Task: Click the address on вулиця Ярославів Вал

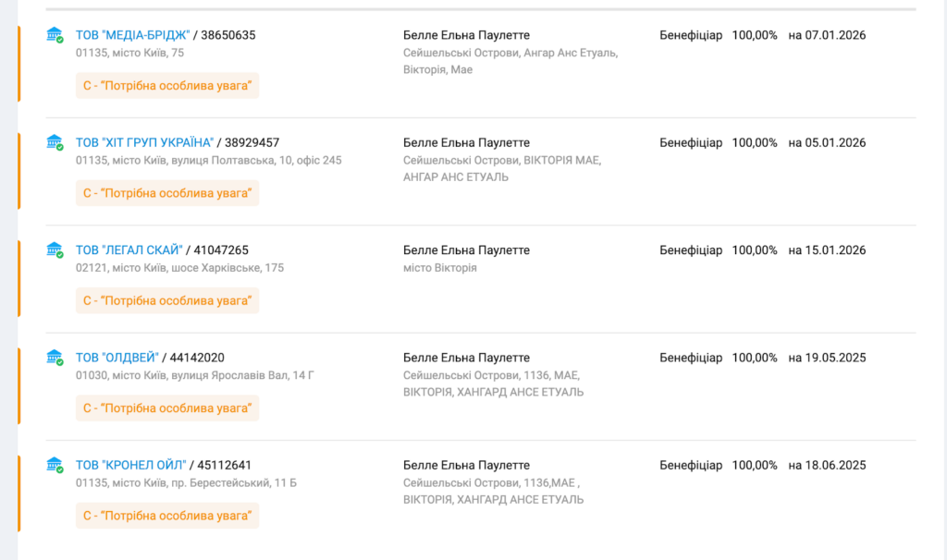Action: [x=195, y=375]
